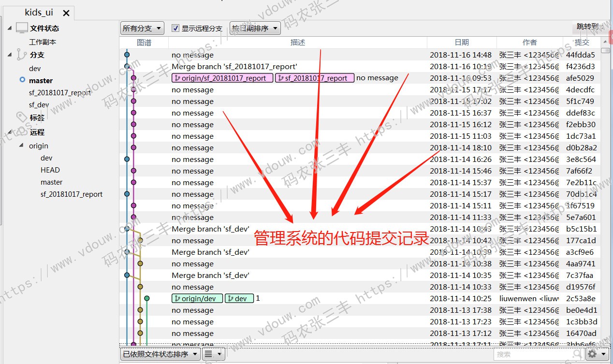Open the gear settings menu at bottom right
Screen dimensions: 613x364
[598, 354]
